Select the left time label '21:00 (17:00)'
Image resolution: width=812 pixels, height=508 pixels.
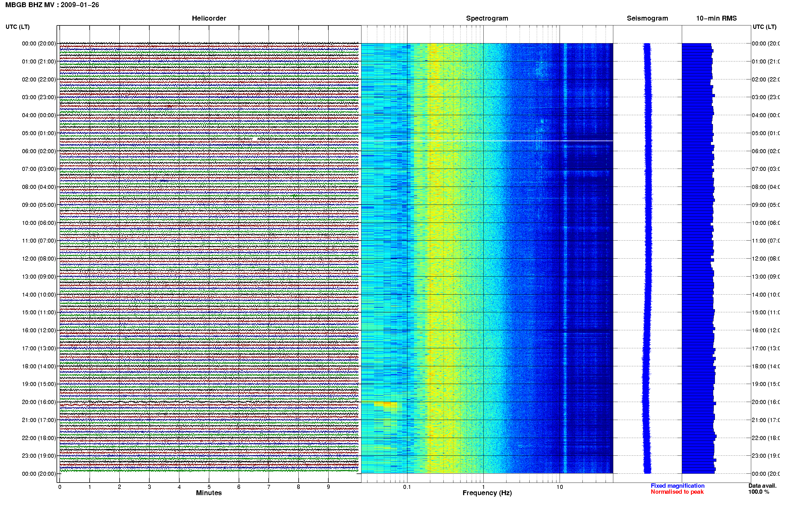pos(39,420)
